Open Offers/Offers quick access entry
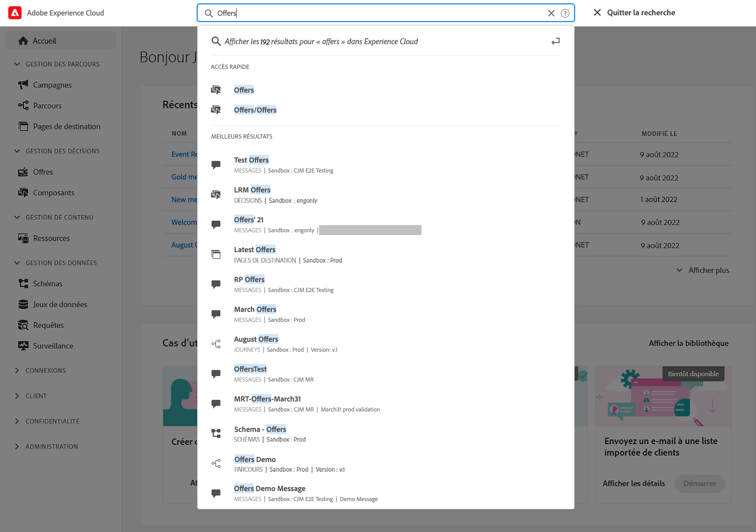 coord(255,110)
